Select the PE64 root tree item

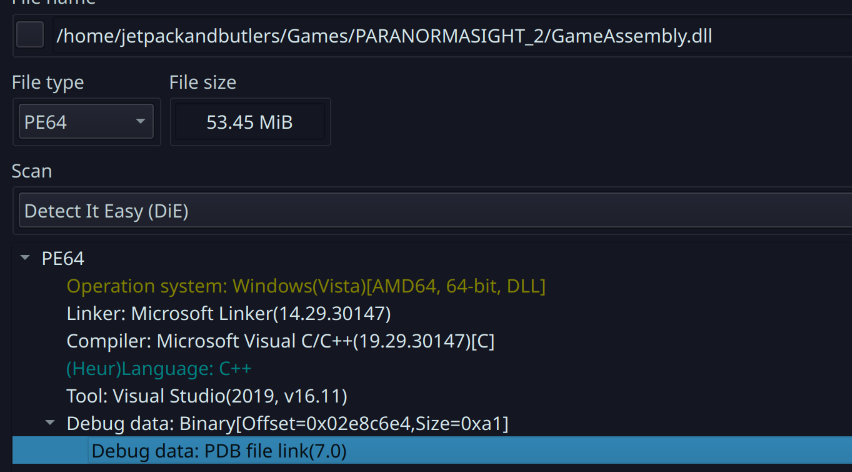[63, 259]
